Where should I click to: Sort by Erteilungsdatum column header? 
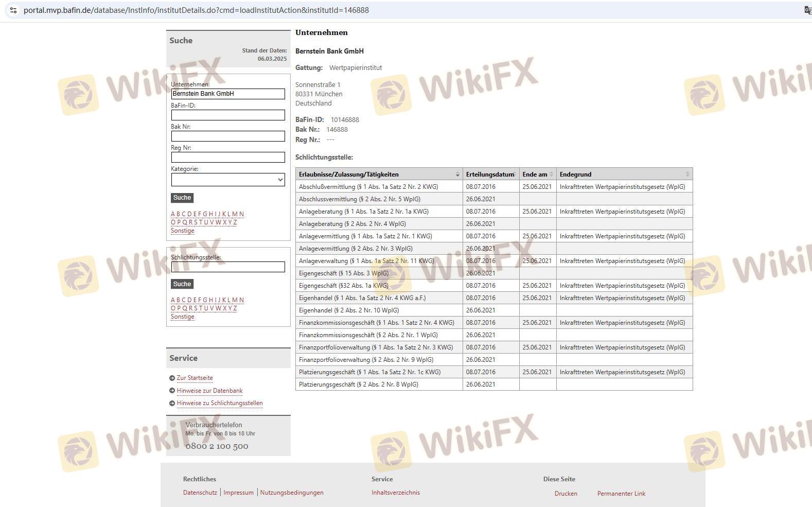(x=490, y=174)
